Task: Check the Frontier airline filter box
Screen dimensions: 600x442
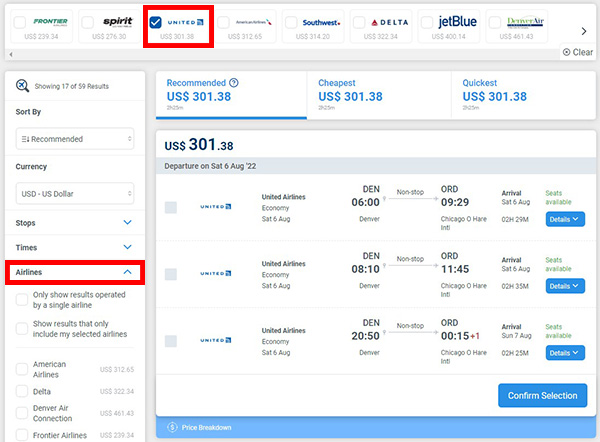Action: 20,23
